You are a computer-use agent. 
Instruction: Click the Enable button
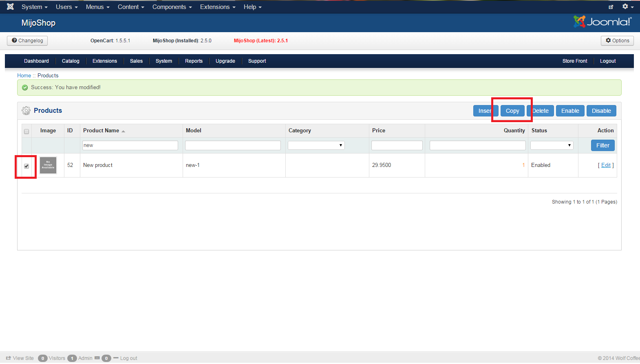[x=570, y=111]
